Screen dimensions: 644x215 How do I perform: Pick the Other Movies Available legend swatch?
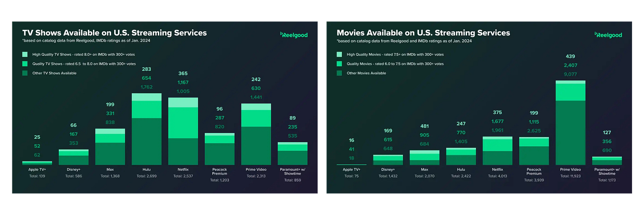340,73
